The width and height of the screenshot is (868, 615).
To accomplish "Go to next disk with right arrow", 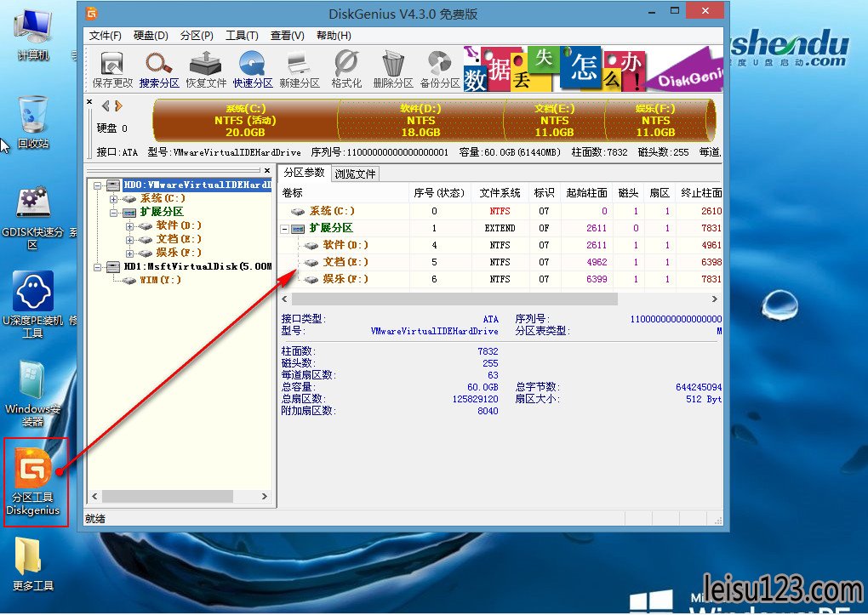I will pyautogui.click(x=118, y=105).
